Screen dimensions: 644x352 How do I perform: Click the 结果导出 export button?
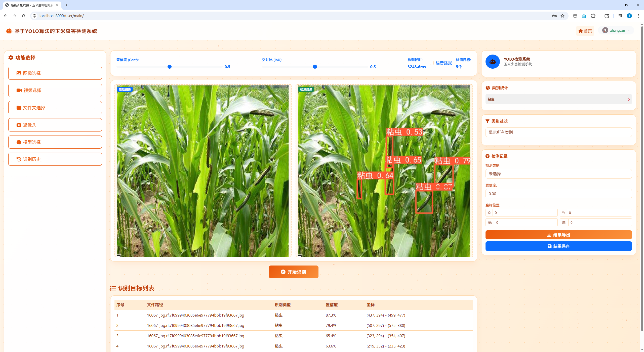pyautogui.click(x=558, y=235)
